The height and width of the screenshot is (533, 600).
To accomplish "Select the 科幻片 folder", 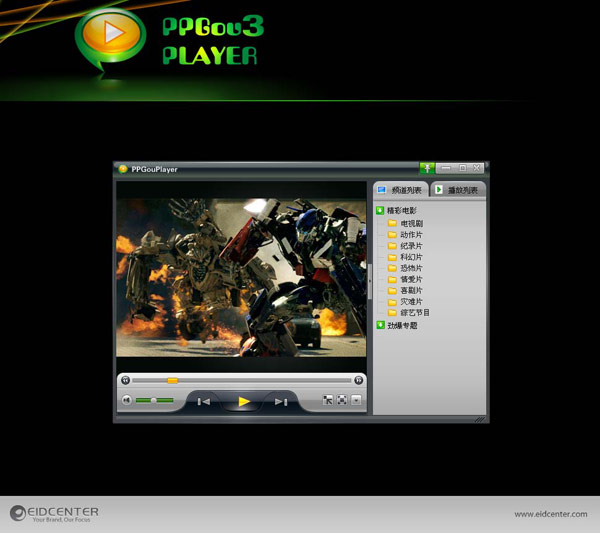I will click(x=405, y=257).
